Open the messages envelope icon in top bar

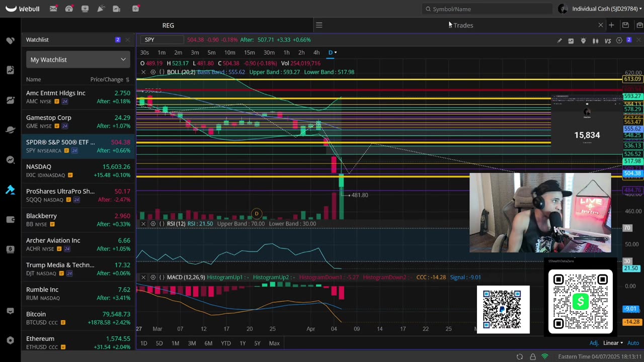[53, 9]
